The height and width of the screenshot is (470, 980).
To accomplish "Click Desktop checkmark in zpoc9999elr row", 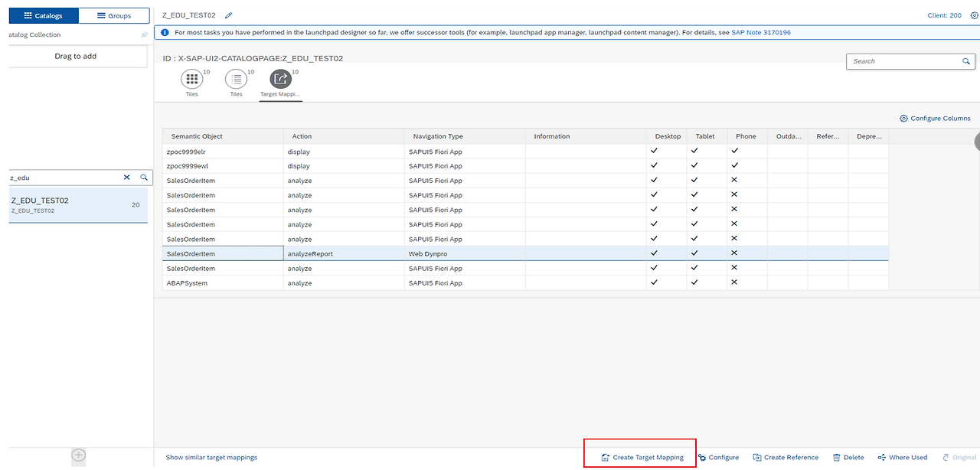I will pos(654,151).
